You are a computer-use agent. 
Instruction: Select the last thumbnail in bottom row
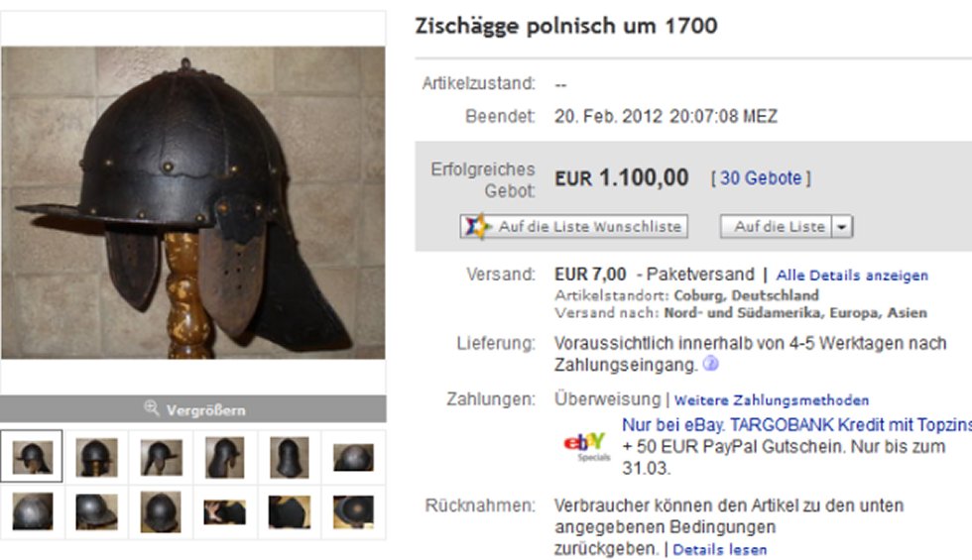click(353, 511)
